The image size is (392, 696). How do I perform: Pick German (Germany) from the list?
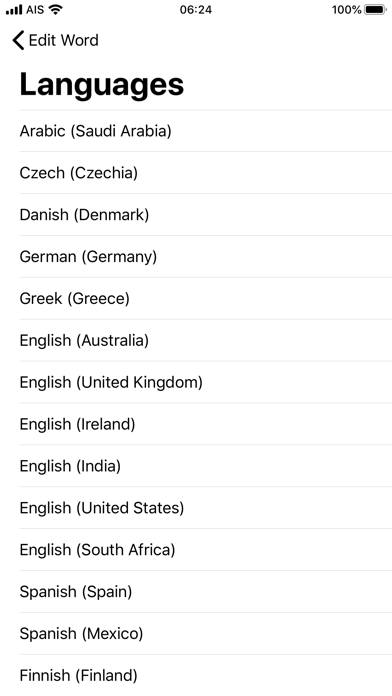pos(206,257)
